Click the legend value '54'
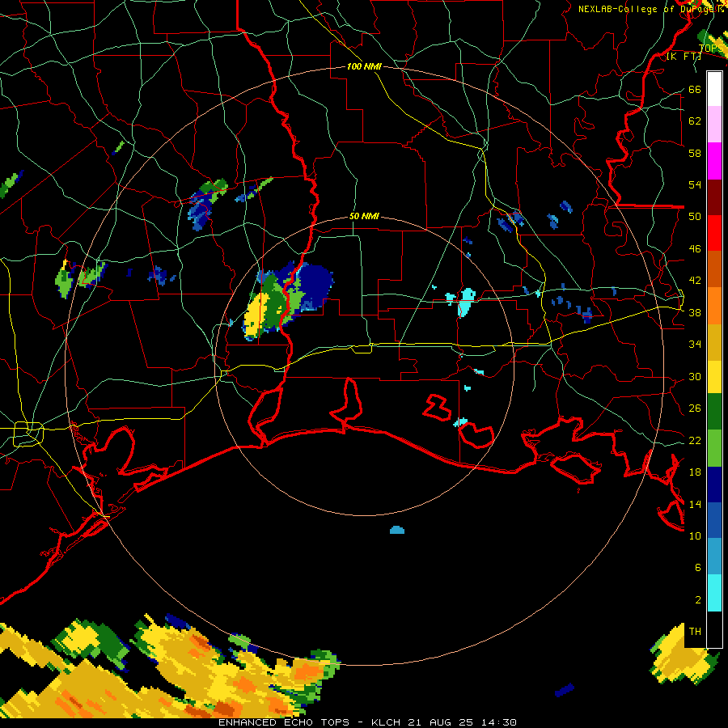Viewport: 728px width, 728px height. pyautogui.click(x=695, y=184)
